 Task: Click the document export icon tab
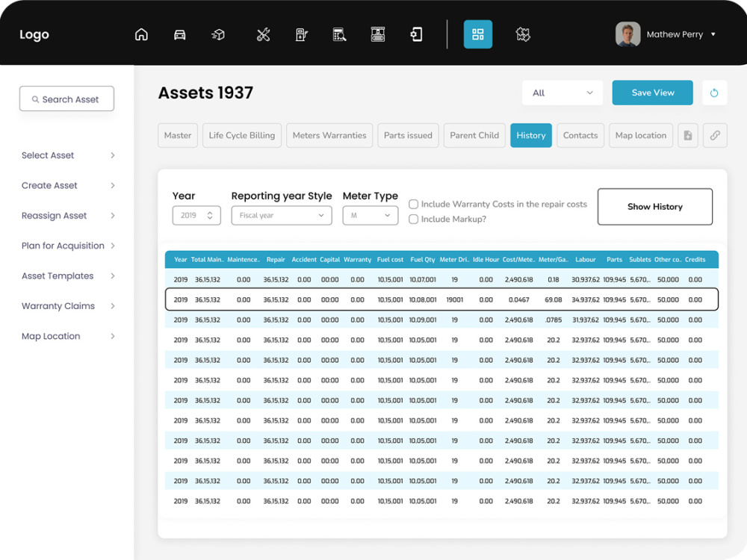coord(688,135)
